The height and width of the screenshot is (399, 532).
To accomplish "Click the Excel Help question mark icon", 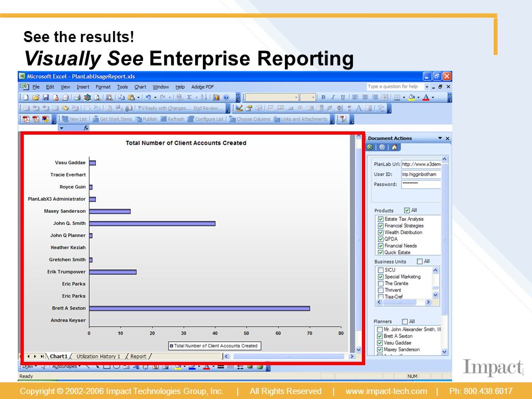I will pos(226,98).
